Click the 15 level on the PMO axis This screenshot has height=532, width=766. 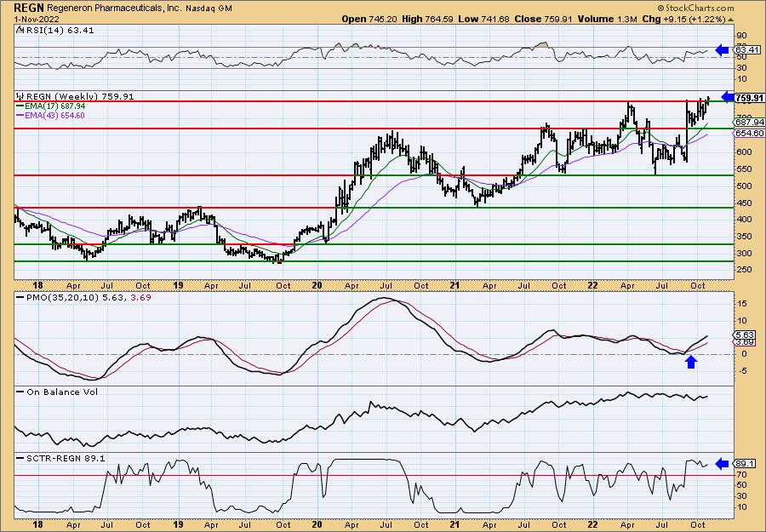point(741,304)
